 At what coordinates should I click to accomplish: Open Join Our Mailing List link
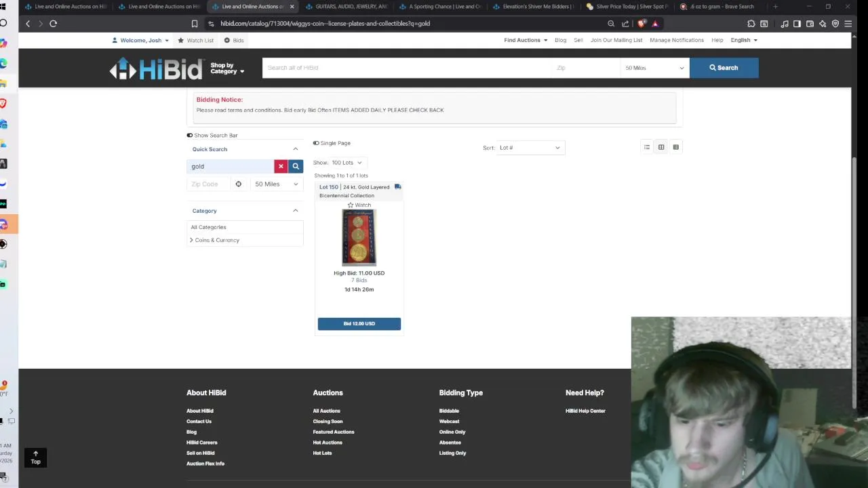(616, 40)
